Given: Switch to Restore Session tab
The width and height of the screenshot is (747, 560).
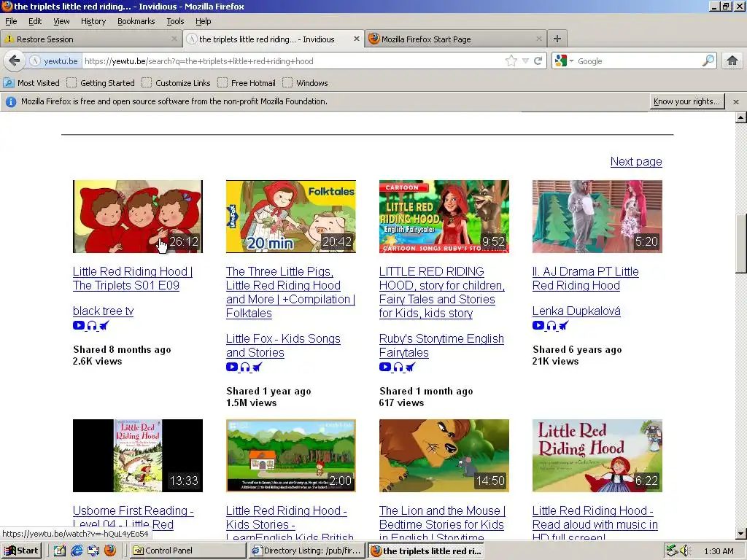Looking at the screenshot, I should [x=90, y=39].
